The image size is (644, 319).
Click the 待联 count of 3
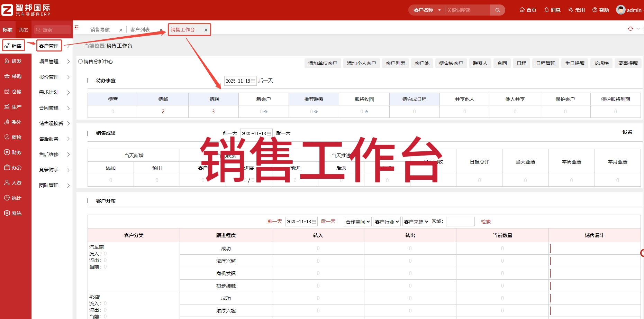pos(213,111)
